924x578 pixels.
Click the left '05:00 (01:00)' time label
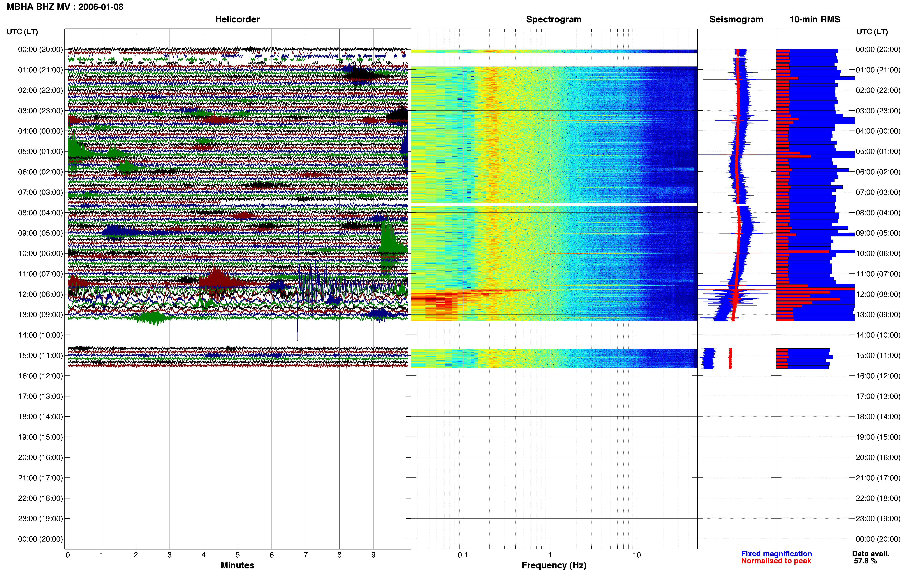41,151
